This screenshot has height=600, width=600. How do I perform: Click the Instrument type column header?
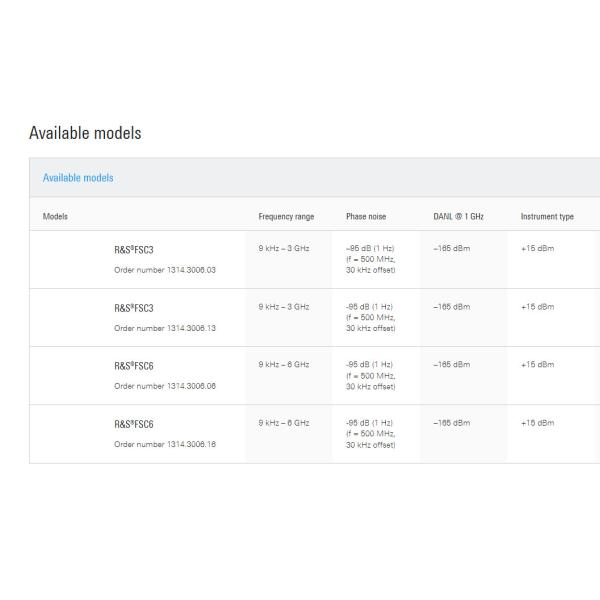[x=547, y=217]
